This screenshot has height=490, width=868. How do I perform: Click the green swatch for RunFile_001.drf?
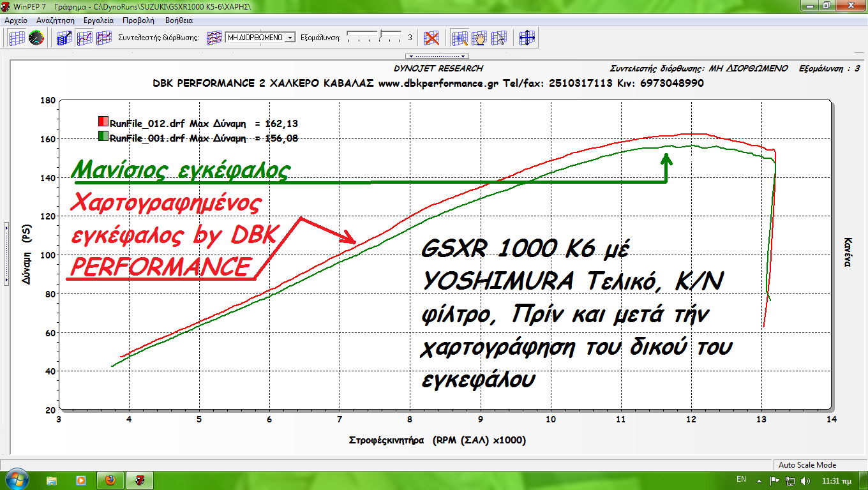pyautogui.click(x=103, y=136)
